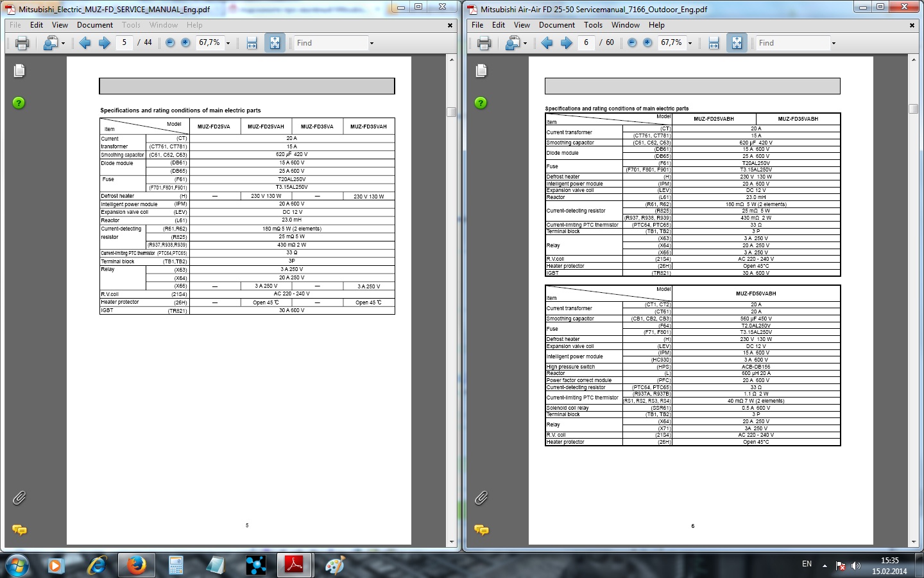Fit page width in right window
This screenshot has height=578, width=924.
[714, 43]
